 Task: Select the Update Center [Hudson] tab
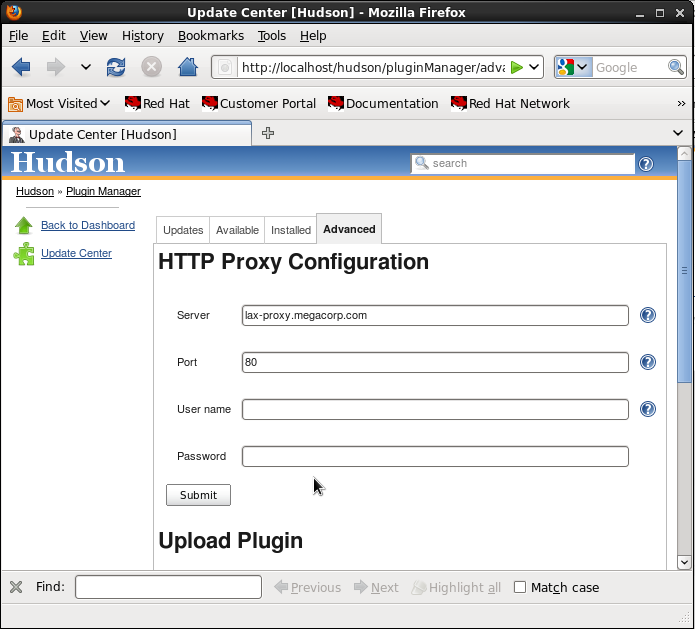point(127,134)
